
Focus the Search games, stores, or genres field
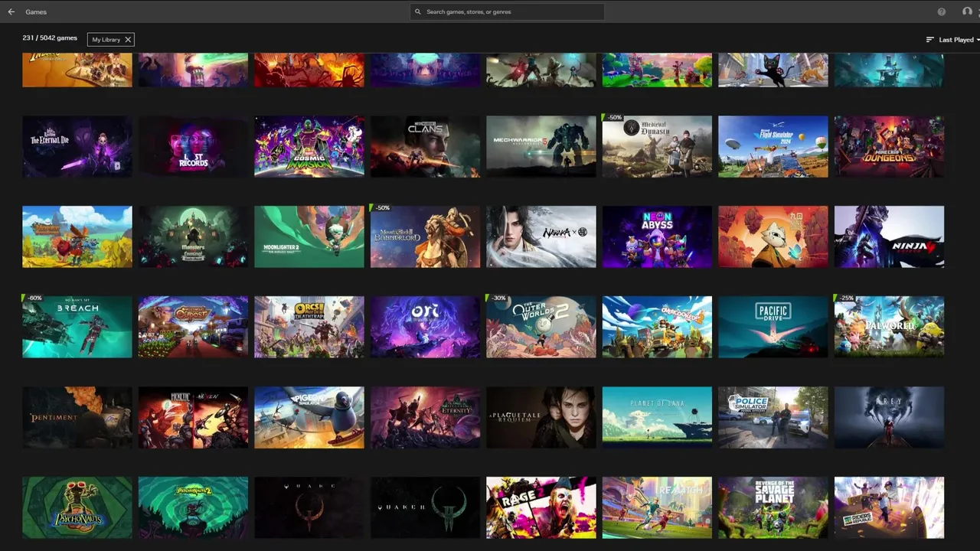507,11
